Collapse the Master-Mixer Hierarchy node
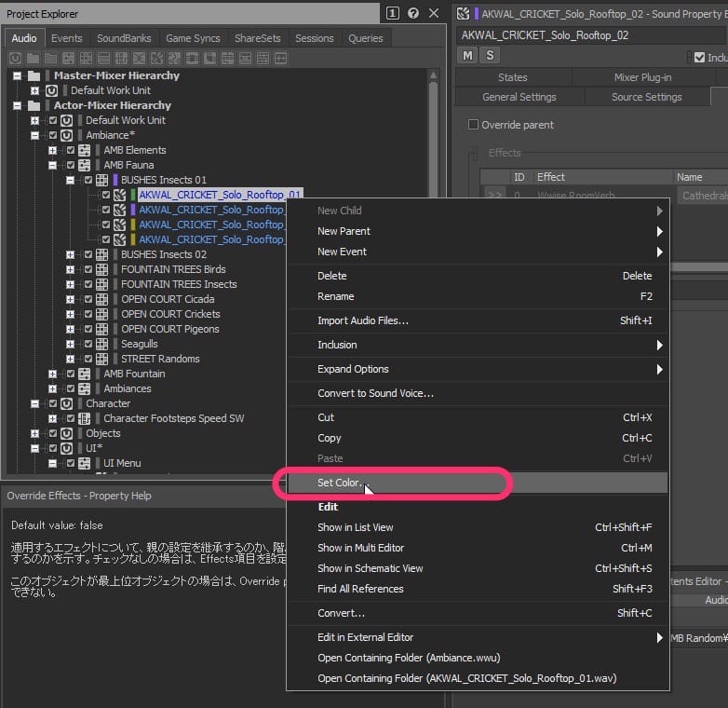 coord(17,75)
